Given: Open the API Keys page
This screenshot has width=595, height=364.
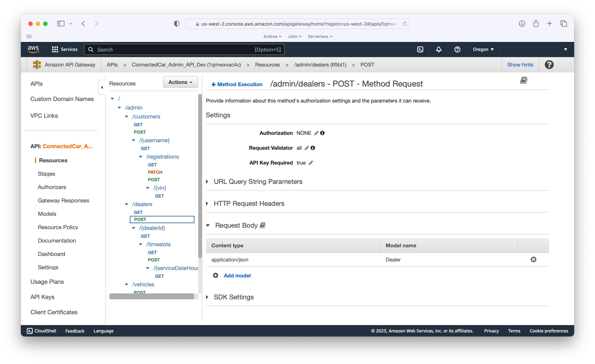Looking at the screenshot, I should pos(42,297).
